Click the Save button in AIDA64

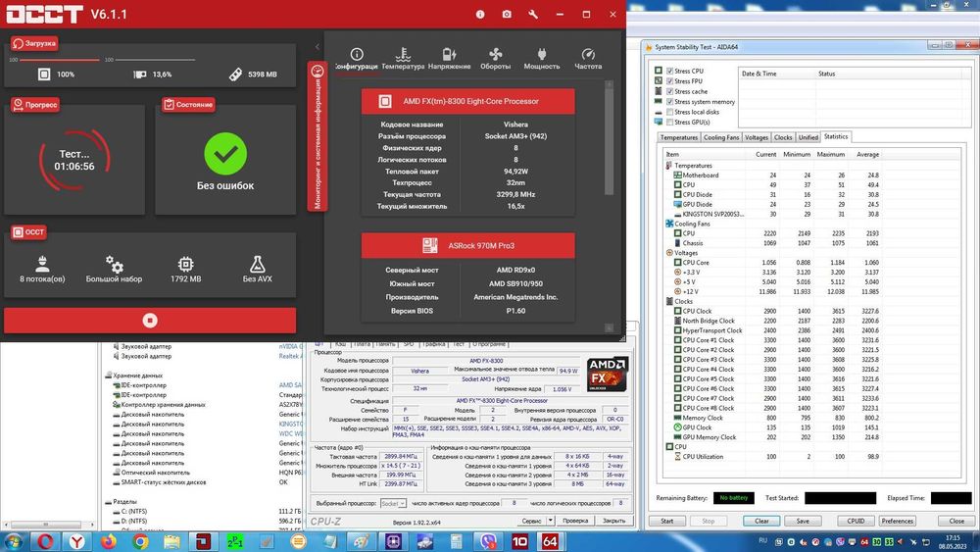(x=803, y=521)
